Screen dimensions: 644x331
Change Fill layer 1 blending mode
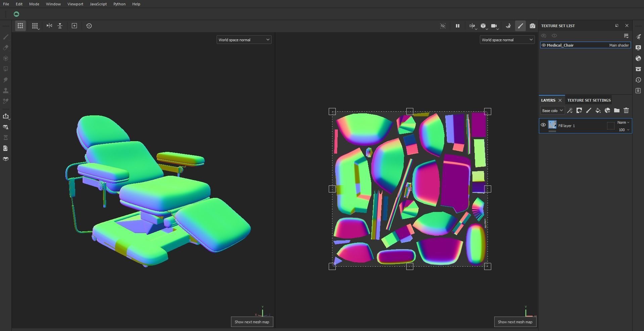pos(623,122)
